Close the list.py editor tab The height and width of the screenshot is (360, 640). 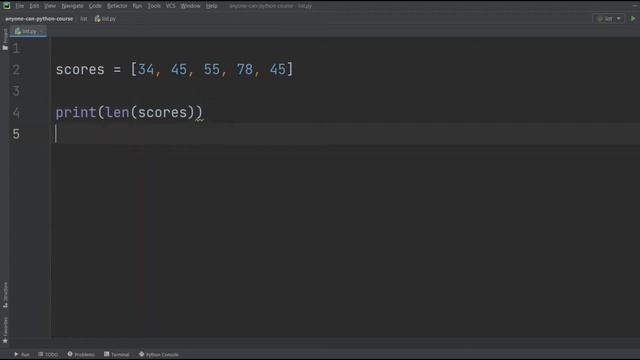tap(42, 31)
